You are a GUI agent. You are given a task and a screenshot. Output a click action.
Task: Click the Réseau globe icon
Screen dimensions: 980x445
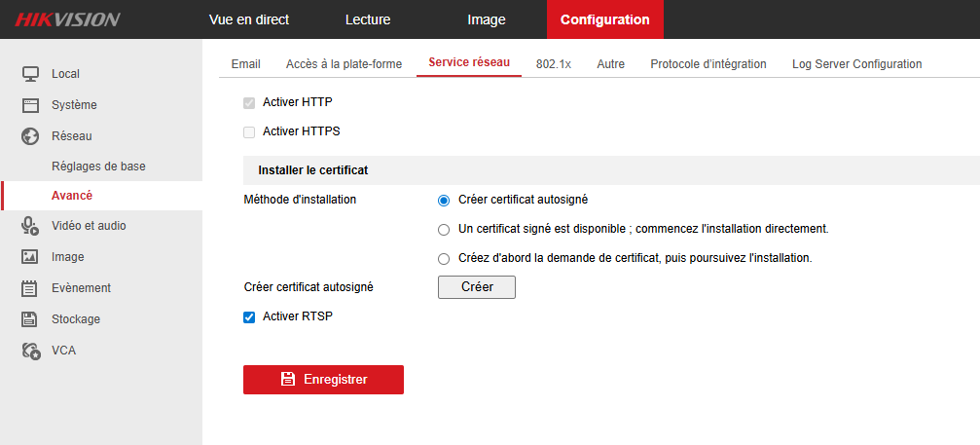[x=30, y=136]
